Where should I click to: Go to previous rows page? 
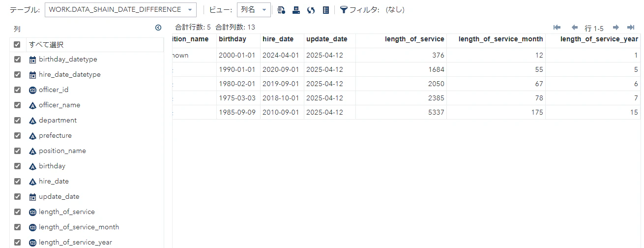574,28
